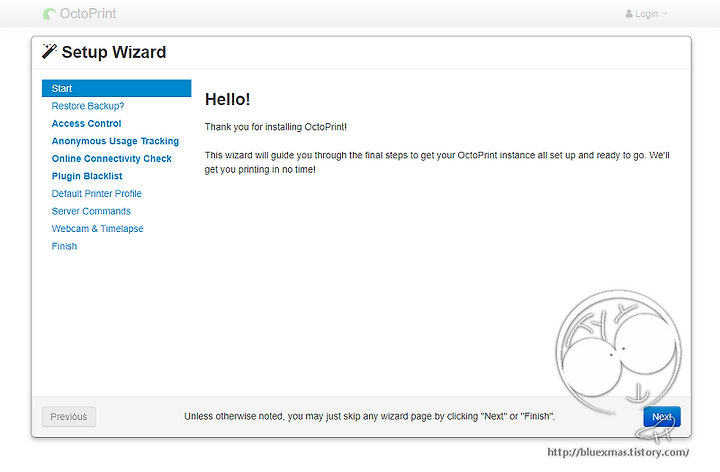Open Default Printer Profile step

96,193
